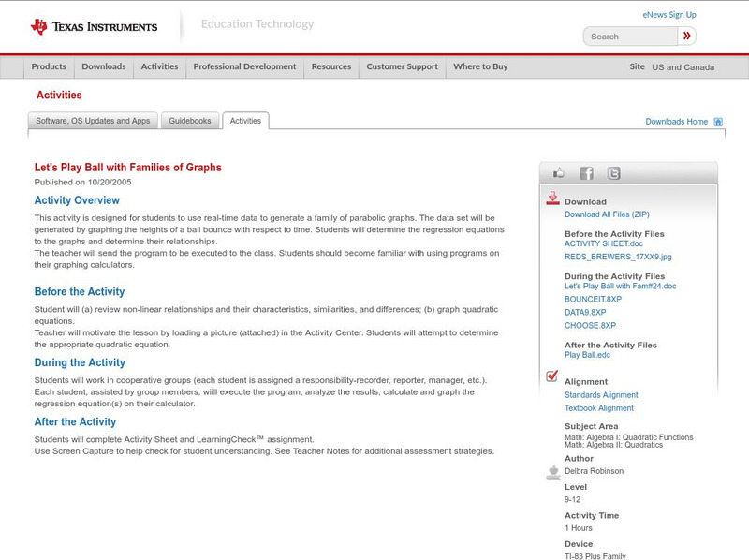This screenshot has height=560, width=749.
Task: Open the Where to Buy menu
Action: [x=480, y=66]
